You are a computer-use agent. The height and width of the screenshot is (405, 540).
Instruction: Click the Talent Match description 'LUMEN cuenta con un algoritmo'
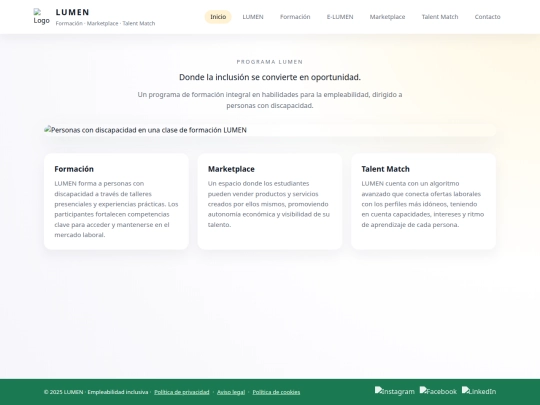423,204
